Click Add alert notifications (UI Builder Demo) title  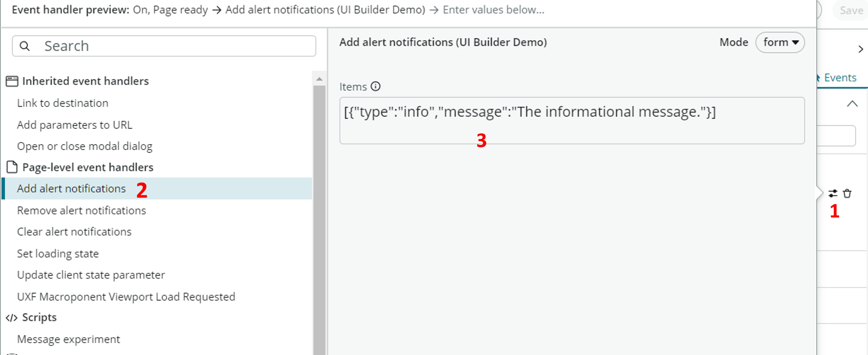pyautogui.click(x=443, y=42)
